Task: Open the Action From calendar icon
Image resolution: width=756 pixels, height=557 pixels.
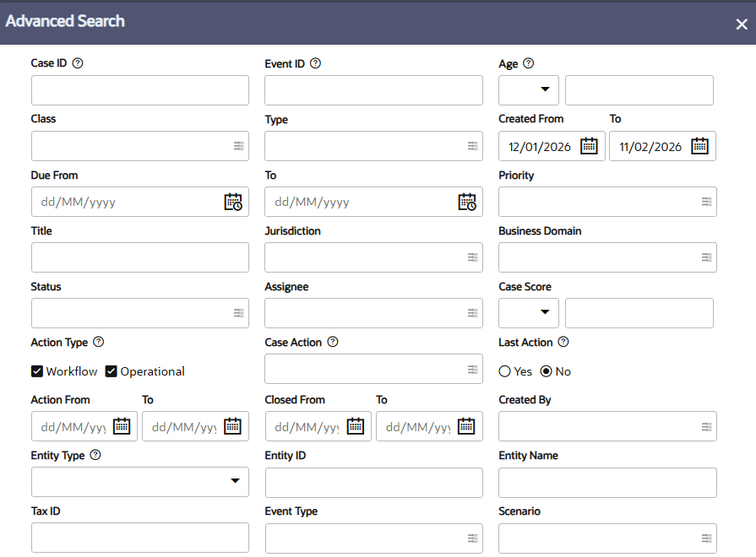Action: [122, 425]
